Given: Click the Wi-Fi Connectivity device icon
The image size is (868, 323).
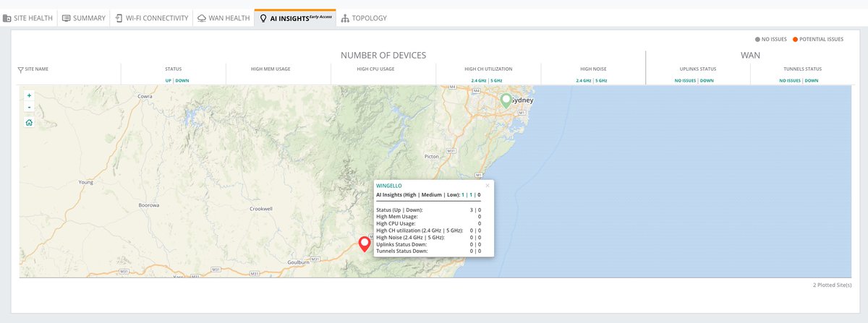Looking at the screenshot, I should tap(119, 18).
